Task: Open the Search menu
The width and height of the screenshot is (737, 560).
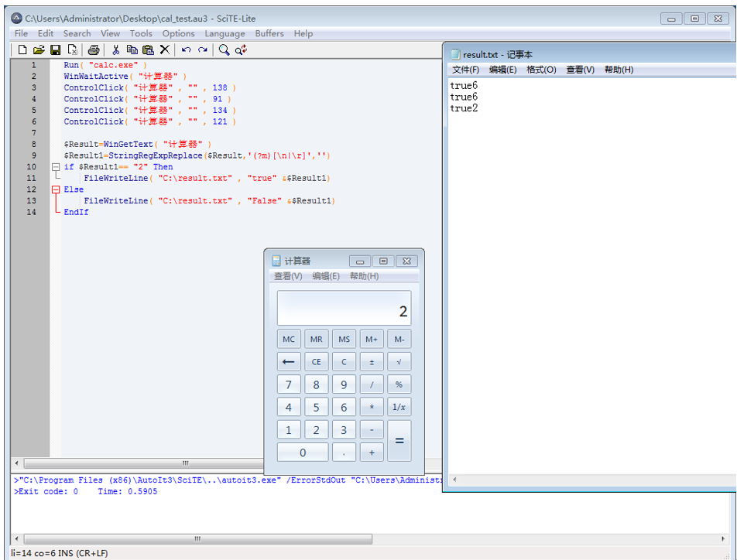Action: click(77, 33)
